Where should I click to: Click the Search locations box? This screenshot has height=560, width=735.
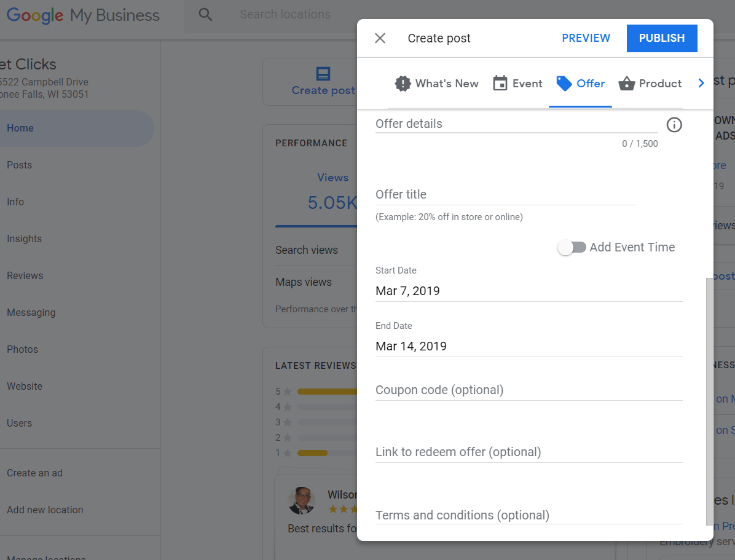click(x=285, y=15)
